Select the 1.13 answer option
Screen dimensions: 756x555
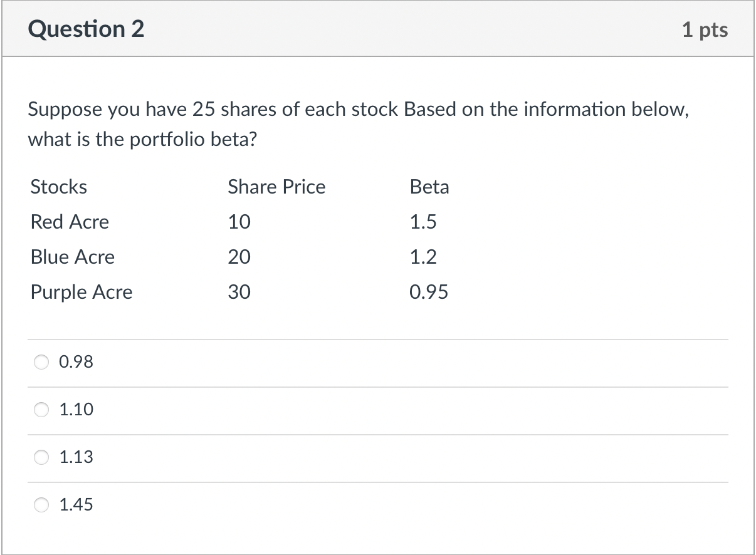[41, 457]
